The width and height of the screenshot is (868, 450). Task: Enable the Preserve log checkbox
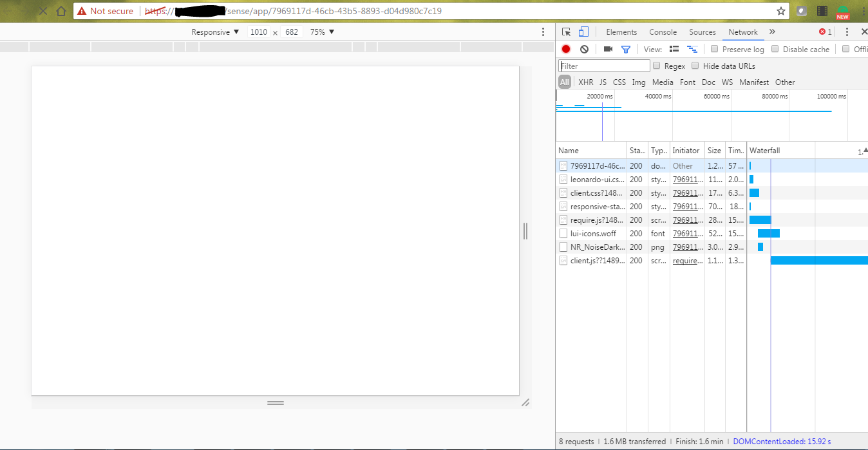[715, 49]
